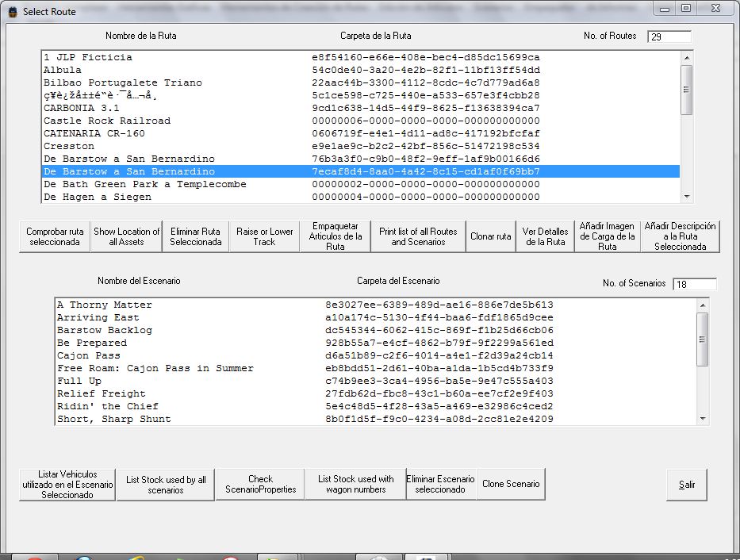This screenshot has width=740, height=560.
Task: Click the No. of Scenarios field
Action: 694,284
